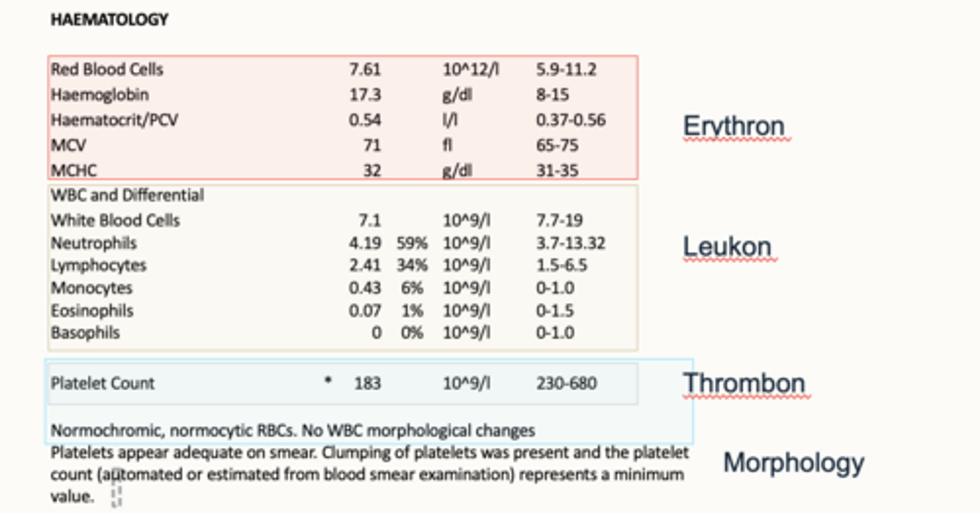Select the Lymphocytes row label

(x=99, y=265)
